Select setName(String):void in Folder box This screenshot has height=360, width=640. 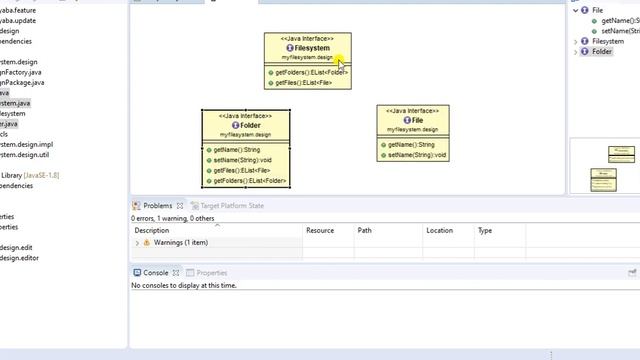coord(242,160)
